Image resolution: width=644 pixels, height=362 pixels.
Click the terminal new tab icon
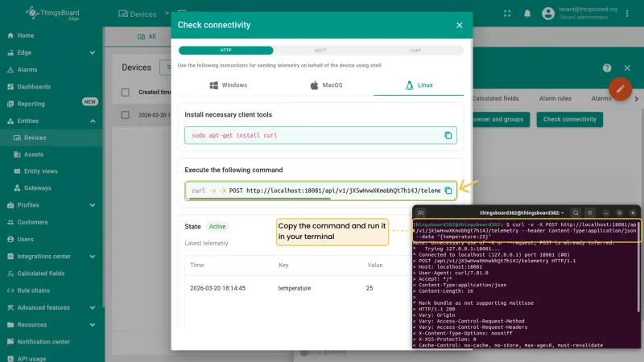421,212
